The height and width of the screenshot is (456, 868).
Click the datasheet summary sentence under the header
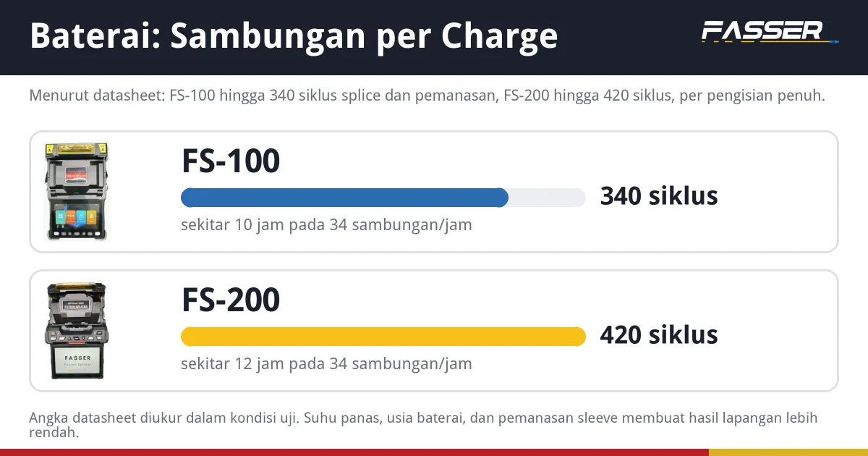(x=427, y=96)
